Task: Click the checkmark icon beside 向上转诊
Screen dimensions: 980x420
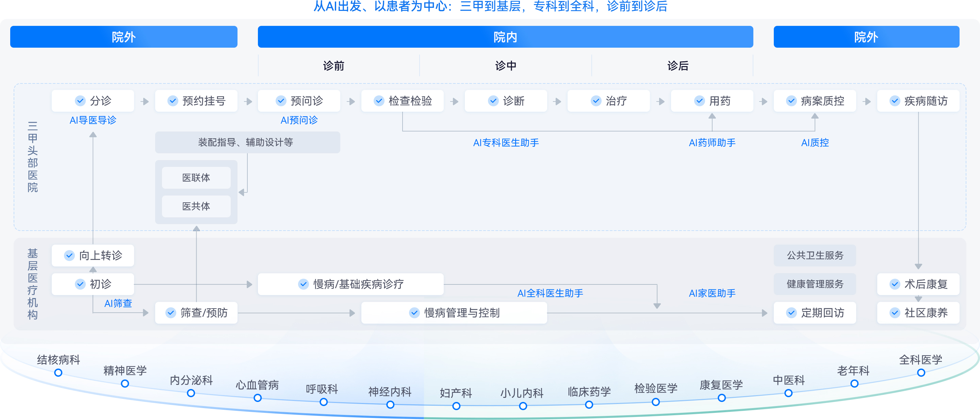Action: click(69, 255)
